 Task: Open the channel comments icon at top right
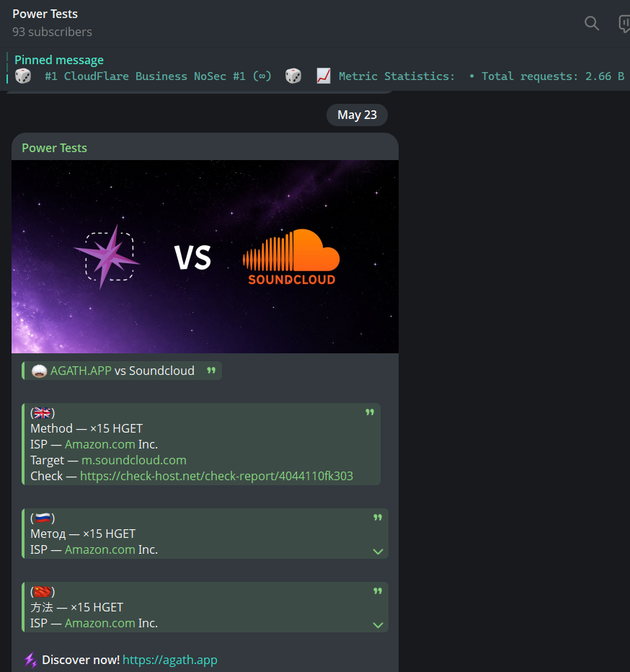[624, 23]
